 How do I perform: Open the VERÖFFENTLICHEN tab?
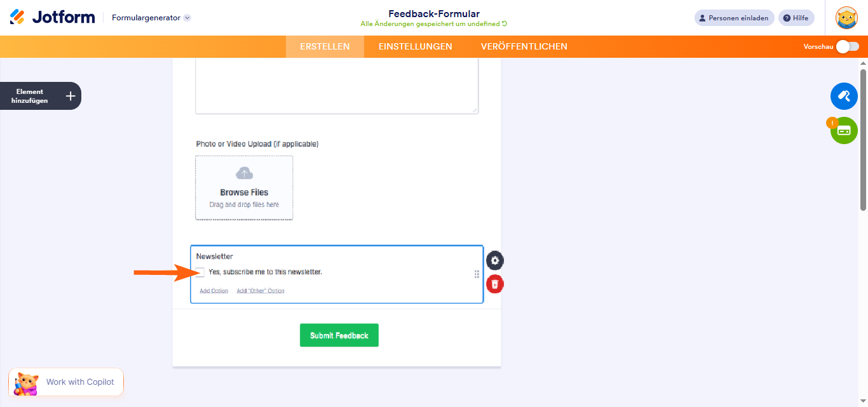tap(524, 46)
